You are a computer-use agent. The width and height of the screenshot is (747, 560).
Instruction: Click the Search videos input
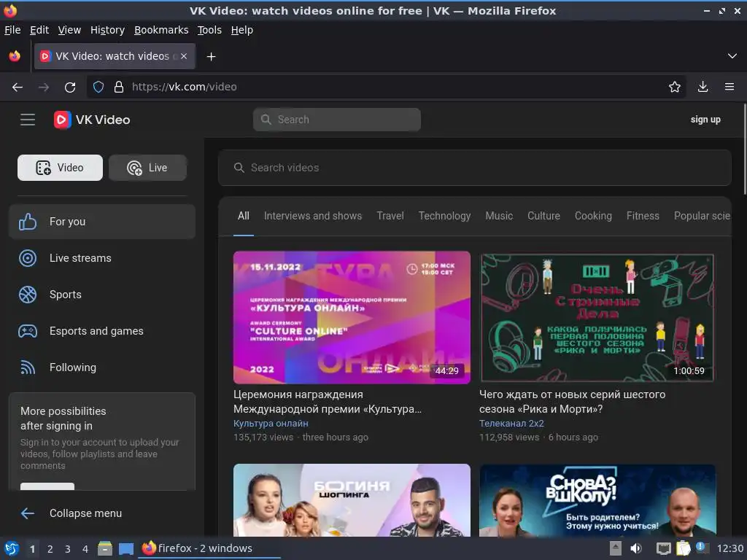tap(474, 168)
